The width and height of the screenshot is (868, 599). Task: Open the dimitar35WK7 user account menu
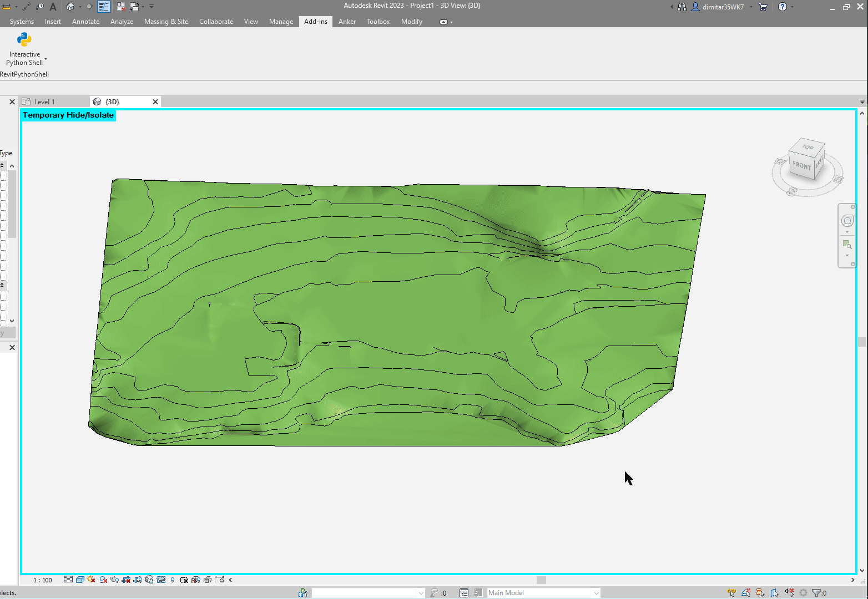[723, 7]
